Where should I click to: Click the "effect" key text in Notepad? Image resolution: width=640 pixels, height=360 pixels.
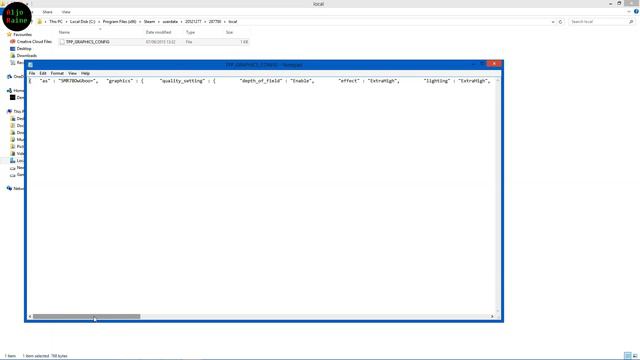click(349, 81)
